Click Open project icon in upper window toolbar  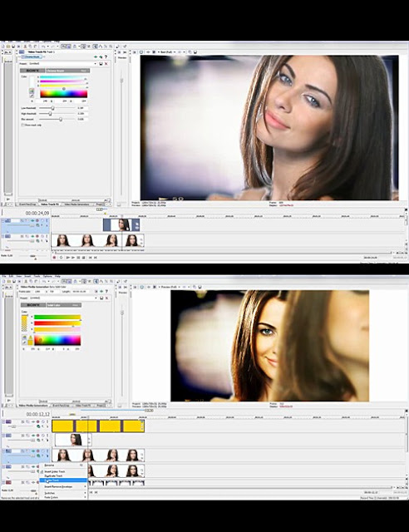pyautogui.click(x=8, y=47)
